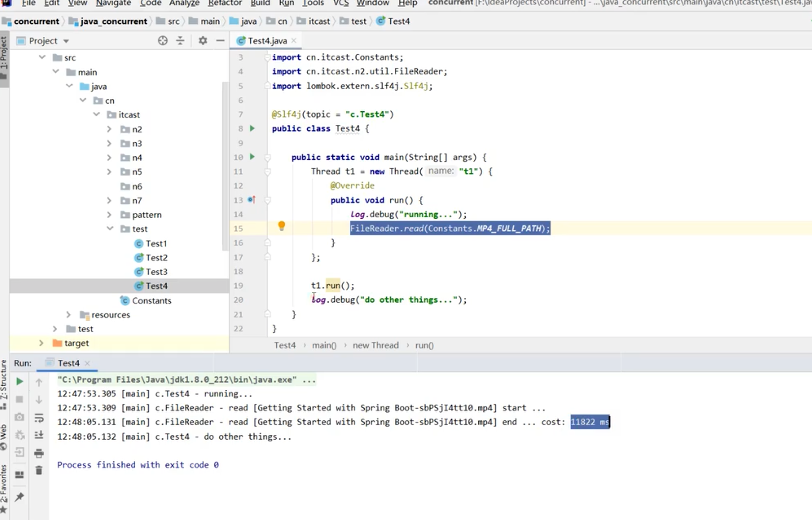
Task: Click the print output printer icon
Action: 39,453
